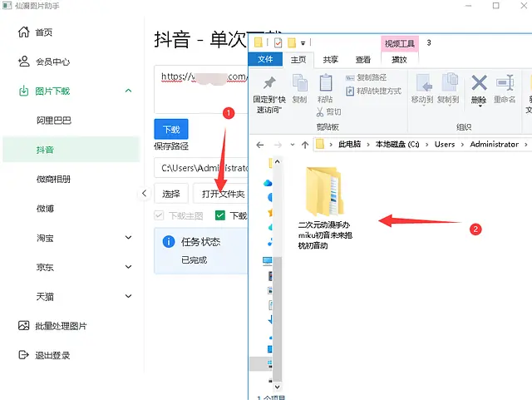Expand the chevron after Users breadcrumb

[462, 145]
